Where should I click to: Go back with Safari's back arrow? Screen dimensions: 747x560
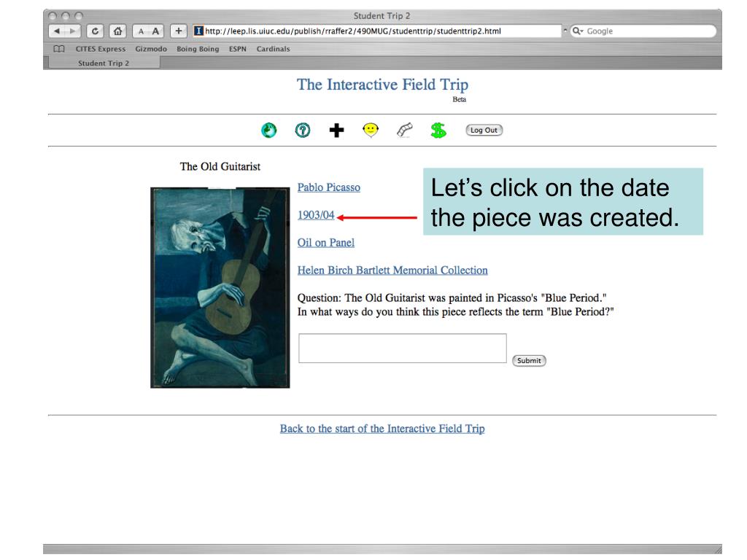pyautogui.click(x=57, y=31)
